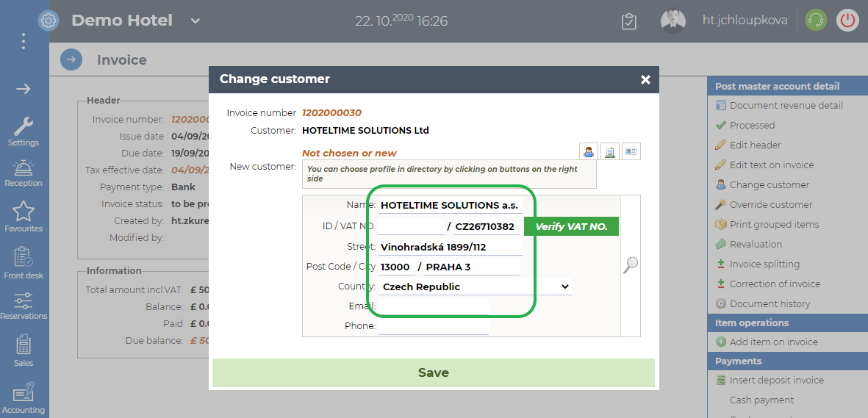The height and width of the screenshot is (418, 868).
Task: Open Reception in the sidebar
Action: click(x=24, y=173)
